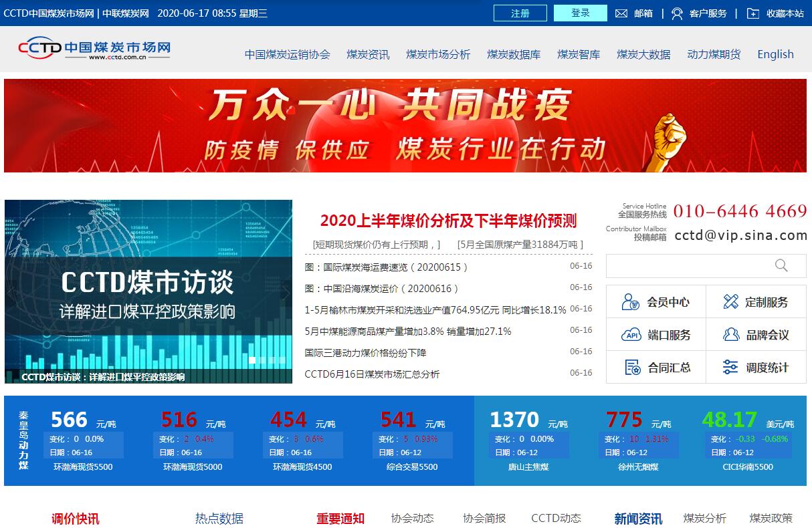Open the 煤炭数据库 menu item
The image size is (812, 528).
[513, 55]
